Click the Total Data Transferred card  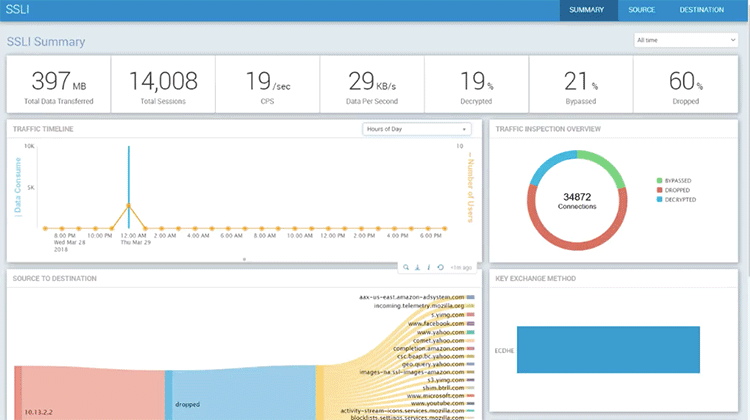point(58,85)
